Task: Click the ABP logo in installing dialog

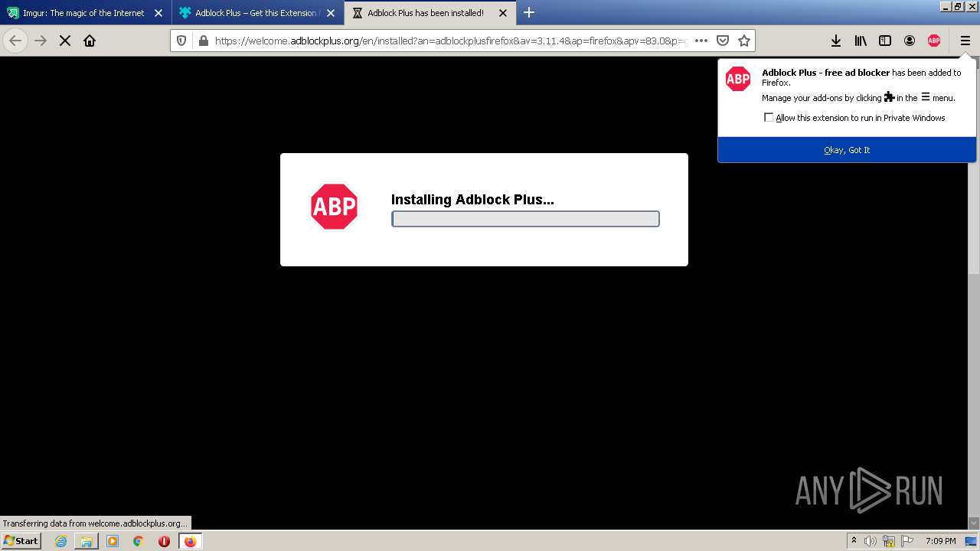Action: [335, 207]
